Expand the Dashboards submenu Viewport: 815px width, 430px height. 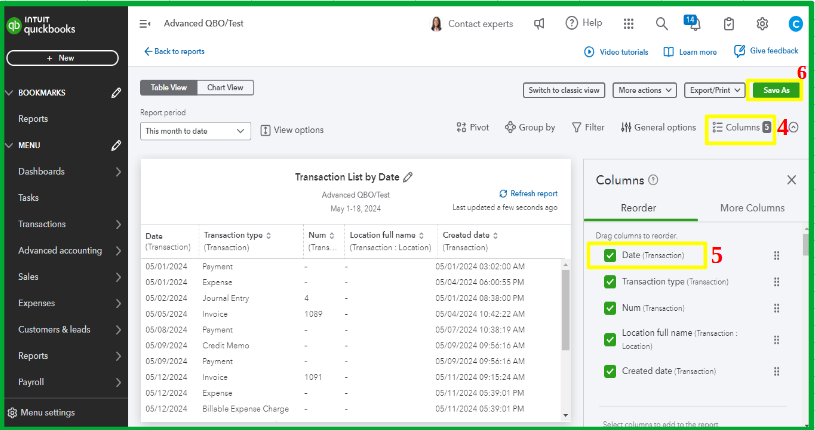coord(118,172)
